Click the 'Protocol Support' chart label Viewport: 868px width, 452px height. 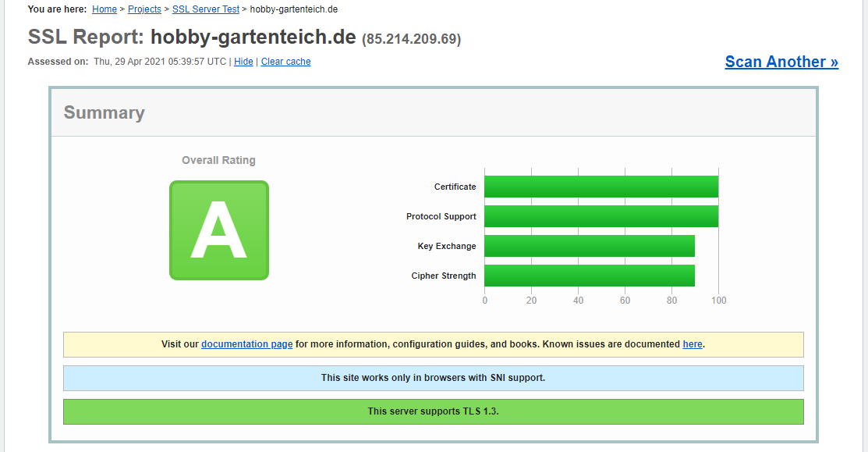tap(441, 216)
